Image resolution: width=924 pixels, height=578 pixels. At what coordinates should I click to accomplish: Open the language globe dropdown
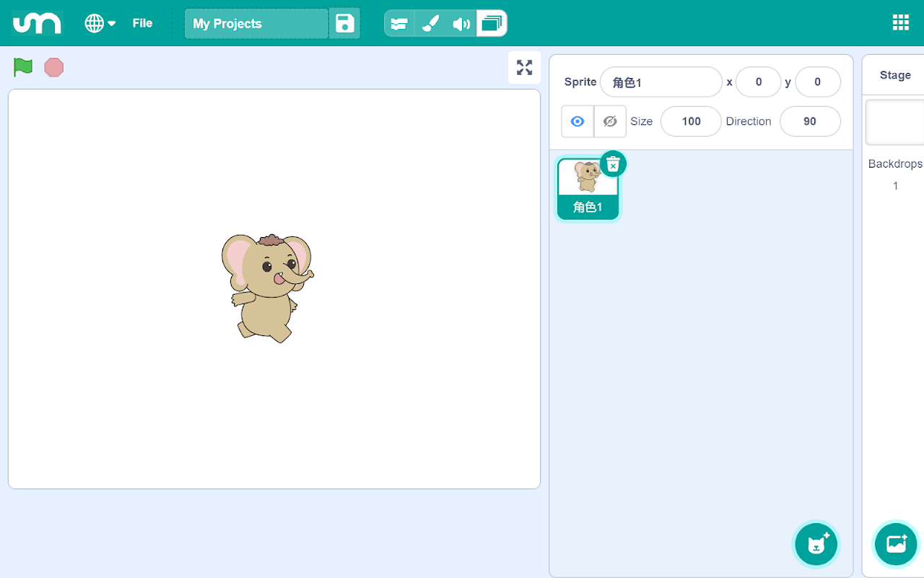click(100, 23)
